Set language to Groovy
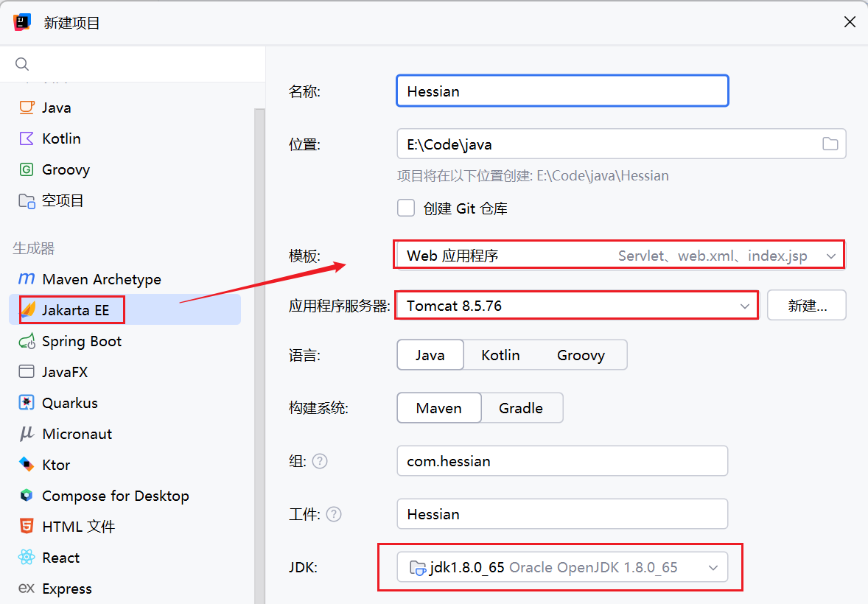868x604 pixels. click(x=581, y=355)
